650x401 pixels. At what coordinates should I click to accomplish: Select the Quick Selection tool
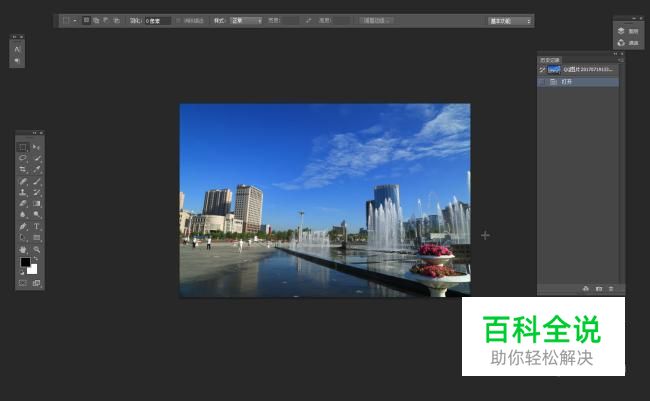click(36, 158)
